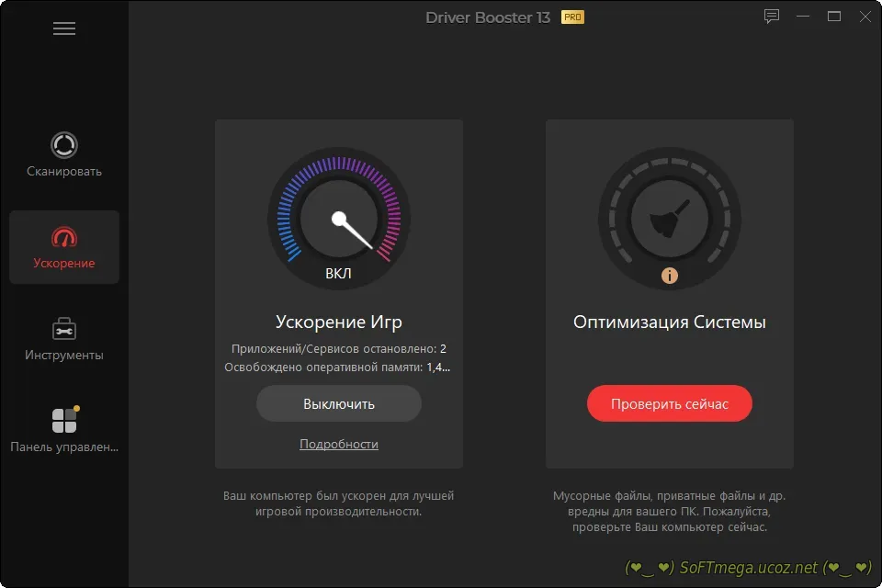The height and width of the screenshot is (588, 882).
Task: Click the ВКЛ status label
Action: tap(338, 274)
